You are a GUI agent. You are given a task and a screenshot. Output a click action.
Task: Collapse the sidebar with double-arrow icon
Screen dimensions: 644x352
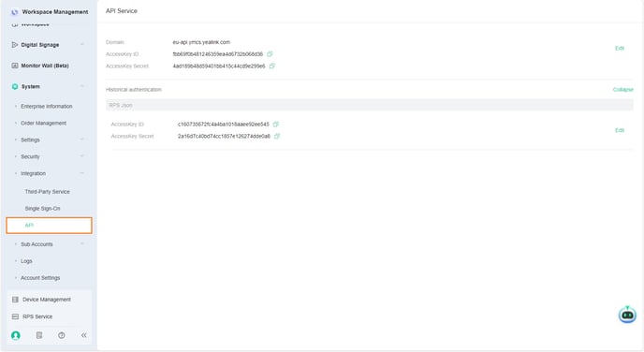84,335
